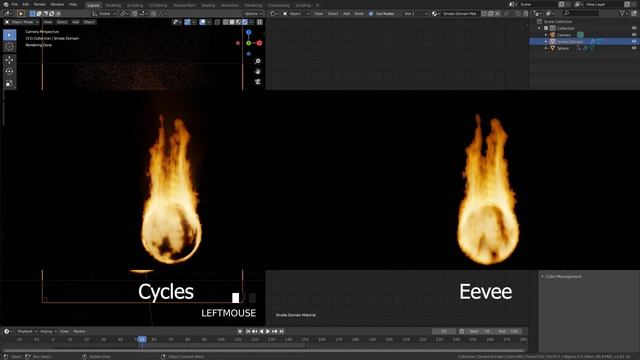The image size is (640, 360).
Task: Switch to the Layout workspace tab
Action: coord(93,5)
